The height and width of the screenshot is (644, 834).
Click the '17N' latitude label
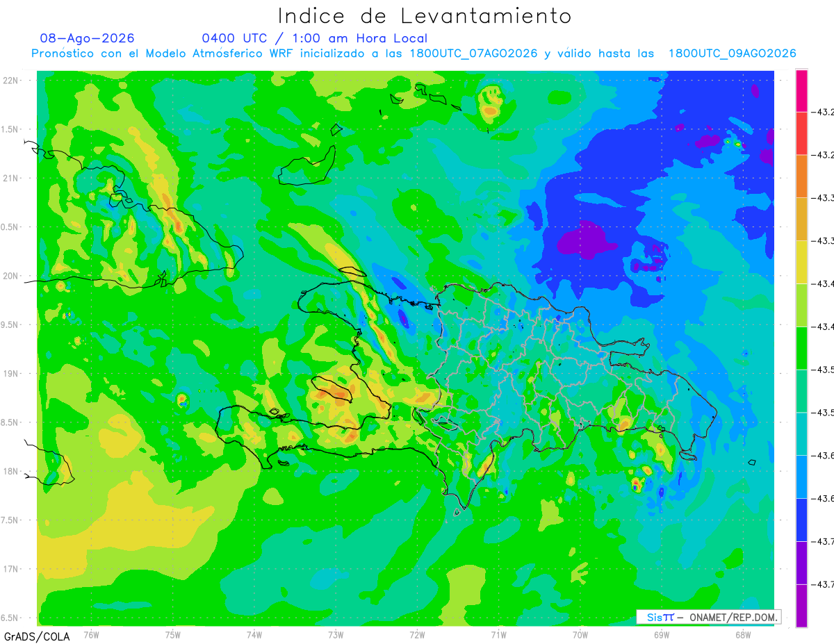[11, 569]
